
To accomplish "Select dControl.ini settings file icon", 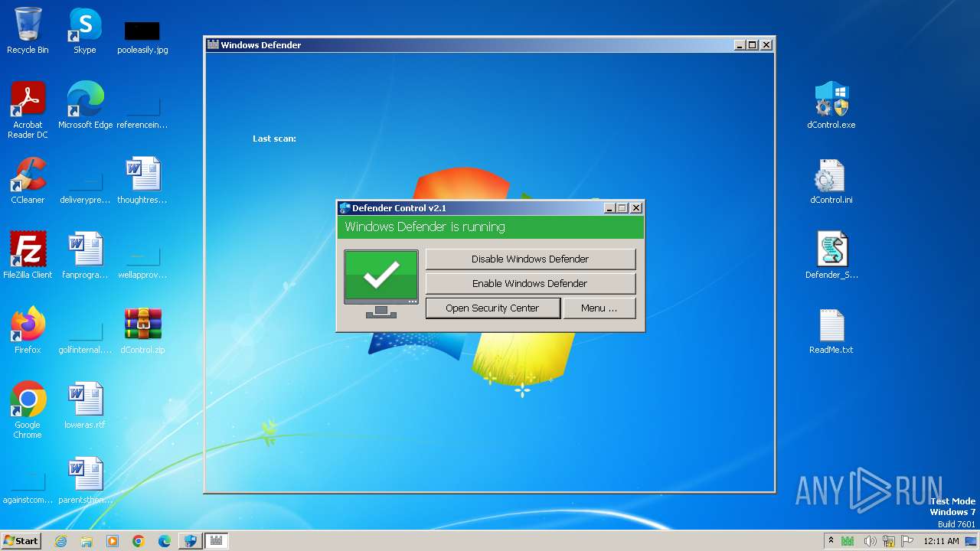I will (831, 181).
